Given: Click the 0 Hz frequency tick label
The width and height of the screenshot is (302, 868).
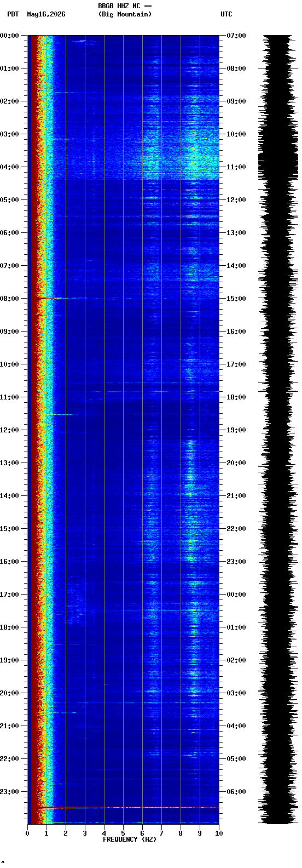Looking at the screenshot, I should tap(27, 833).
